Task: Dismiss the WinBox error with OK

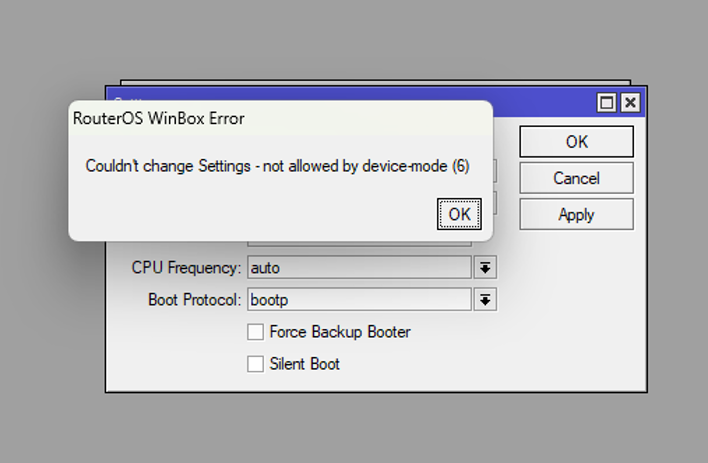Action: pos(459,214)
